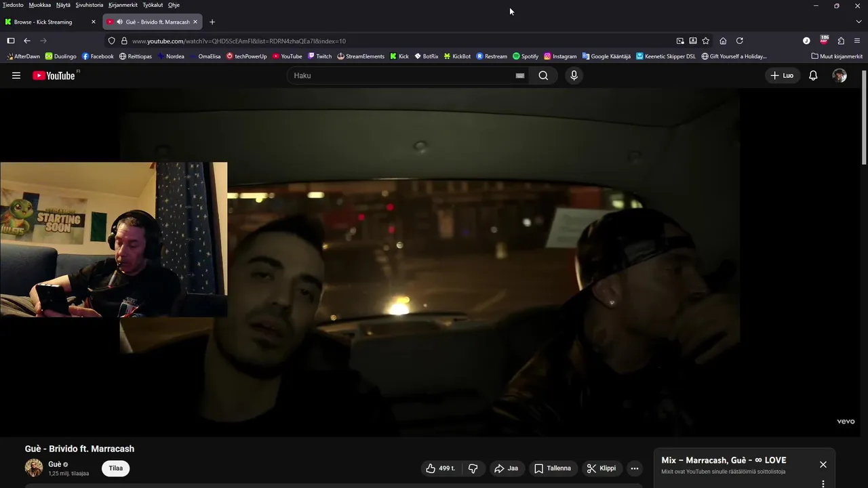The width and height of the screenshot is (868, 488).
Task: Open Duolingo bookmark
Action: (61, 56)
